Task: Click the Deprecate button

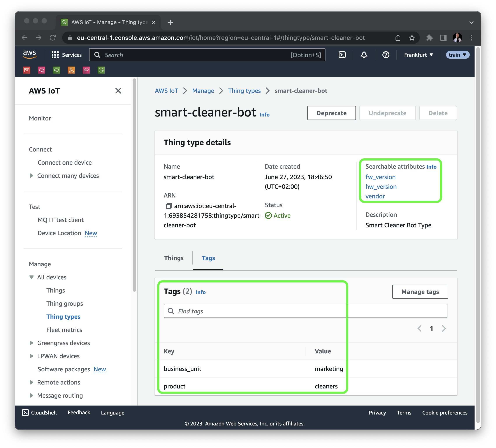Action: point(331,113)
